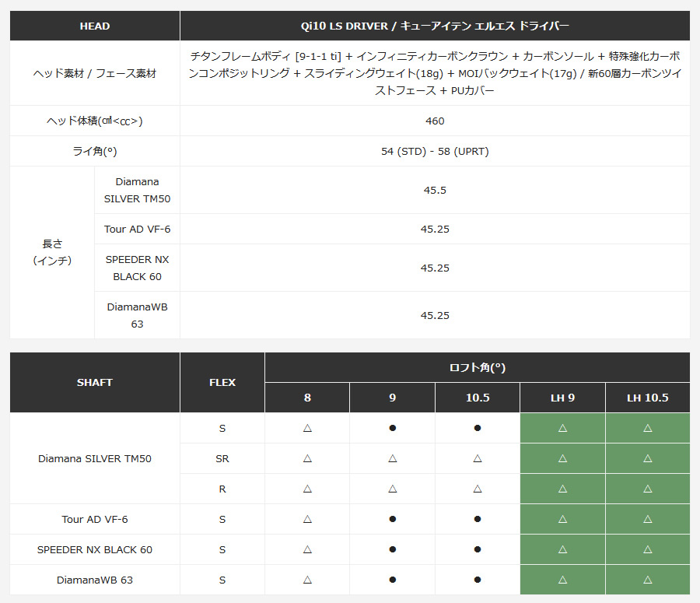Image resolution: width=700 pixels, height=603 pixels.
Task: Click the R flex row triangle under loft 9
Action: coord(393,489)
